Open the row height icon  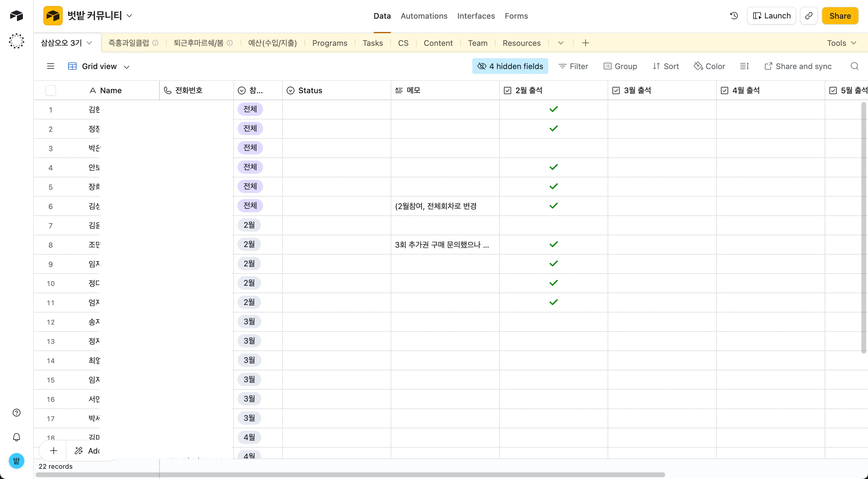pyautogui.click(x=744, y=66)
